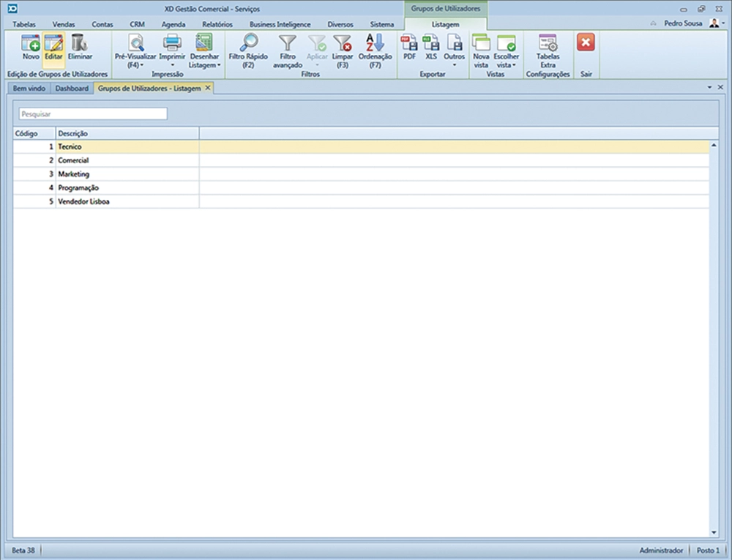The width and height of the screenshot is (732, 560).
Task: Clear filters with Limpar icon
Action: pos(342,44)
